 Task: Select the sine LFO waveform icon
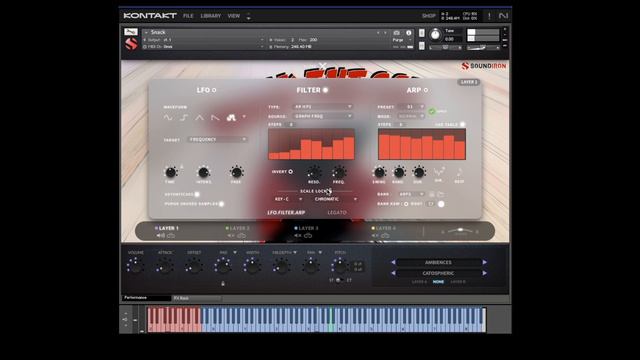click(x=168, y=118)
